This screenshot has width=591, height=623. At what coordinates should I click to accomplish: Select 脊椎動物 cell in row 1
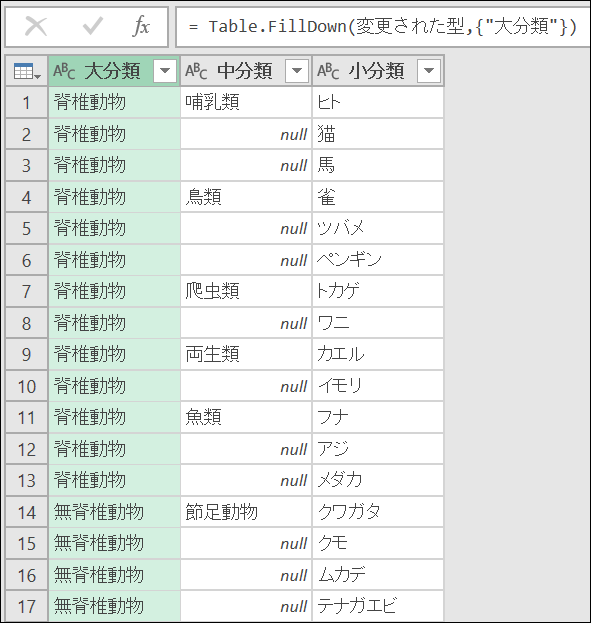click(x=114, y=103)
